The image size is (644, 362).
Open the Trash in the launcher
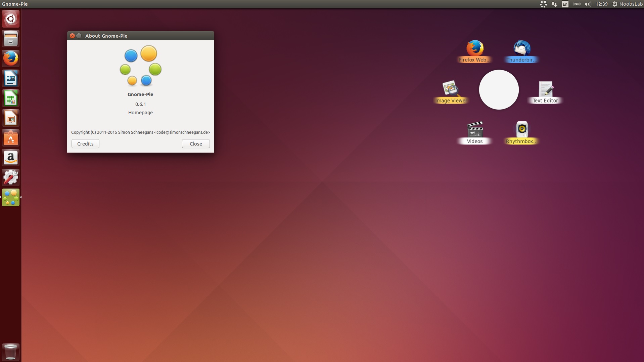point(11,352)
